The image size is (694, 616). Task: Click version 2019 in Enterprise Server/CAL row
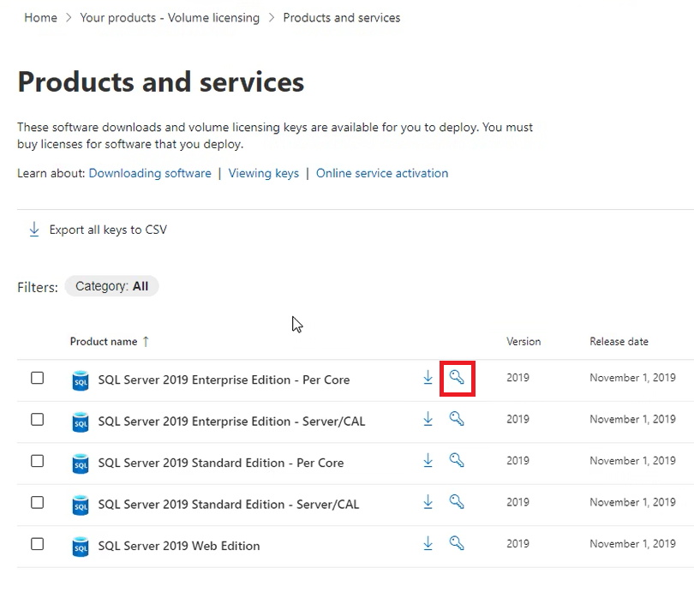pos(518,419)
